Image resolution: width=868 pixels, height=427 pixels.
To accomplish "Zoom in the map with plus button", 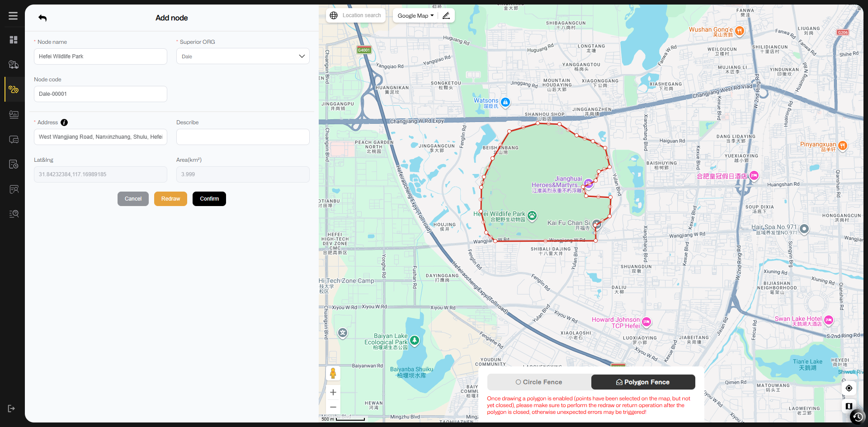I will pos(333,392).
